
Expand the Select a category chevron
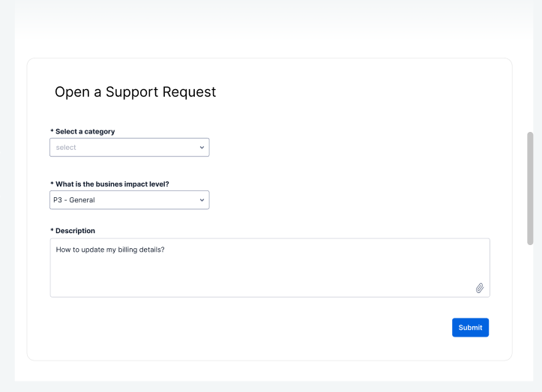(202, 147)
